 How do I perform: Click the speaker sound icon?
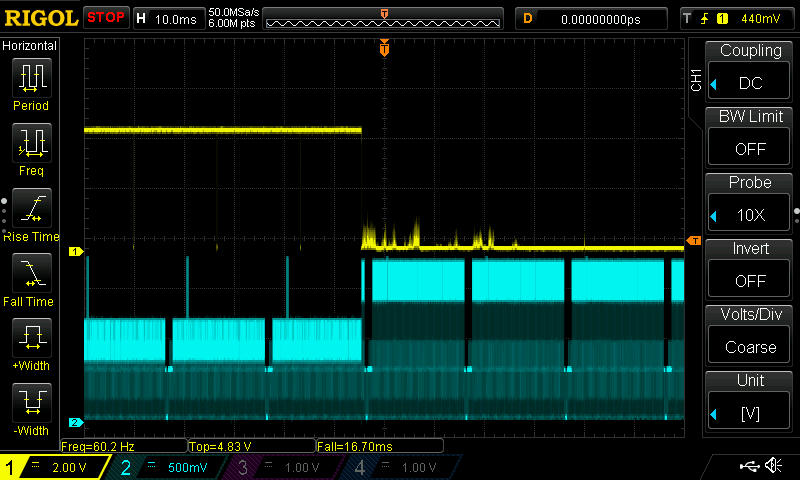773,466
